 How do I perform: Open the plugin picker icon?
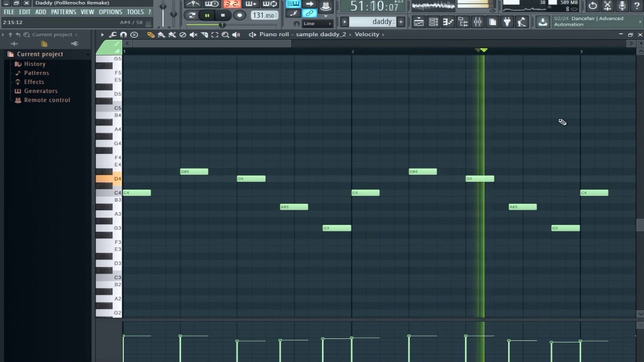pos(507,22)
